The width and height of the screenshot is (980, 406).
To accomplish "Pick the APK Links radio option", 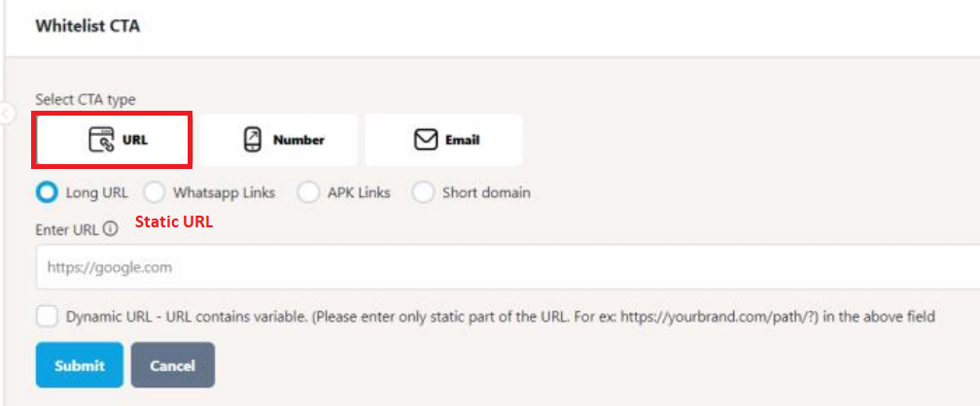I will [x=309, y=192].
